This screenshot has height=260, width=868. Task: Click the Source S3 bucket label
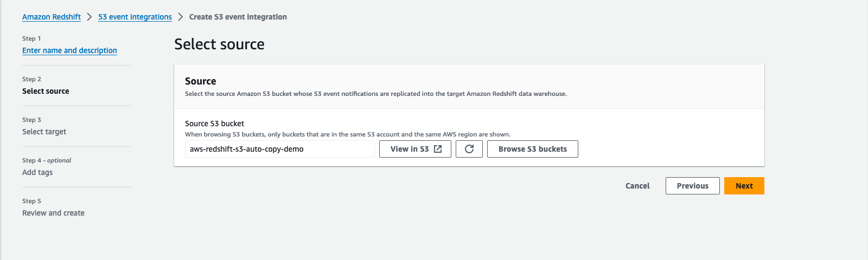click(x=214, y=123)
